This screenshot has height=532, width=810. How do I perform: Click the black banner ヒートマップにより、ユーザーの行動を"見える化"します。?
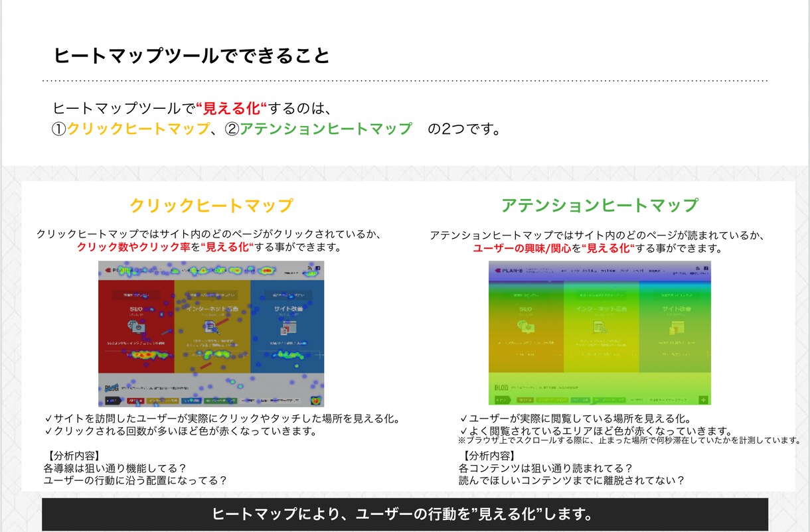coord(405,515)
